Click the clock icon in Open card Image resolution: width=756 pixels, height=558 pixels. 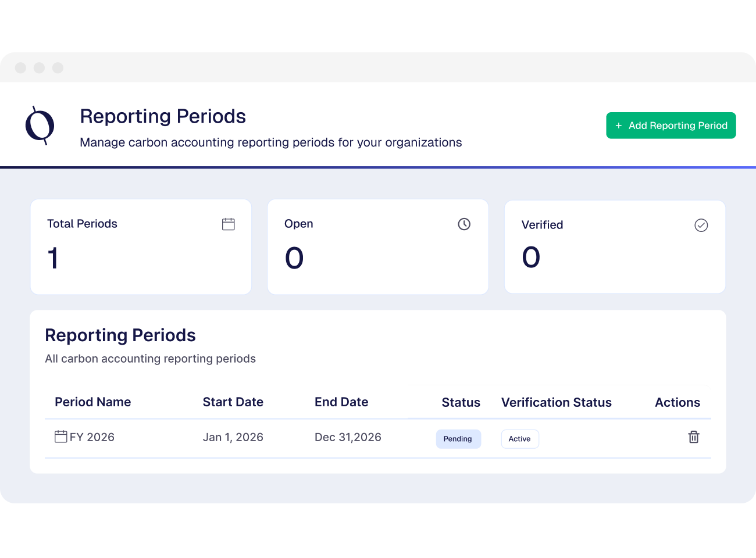[x=464, y=224]
